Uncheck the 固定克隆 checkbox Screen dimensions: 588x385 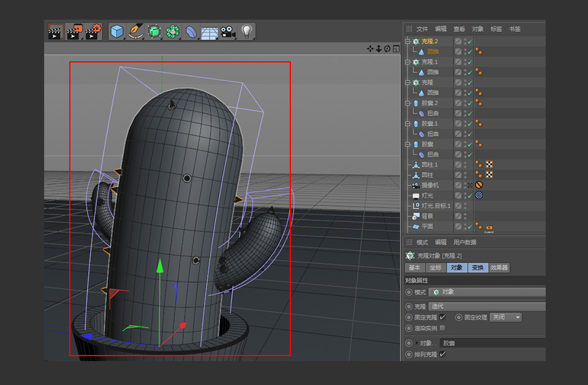(x=442, y=317)
